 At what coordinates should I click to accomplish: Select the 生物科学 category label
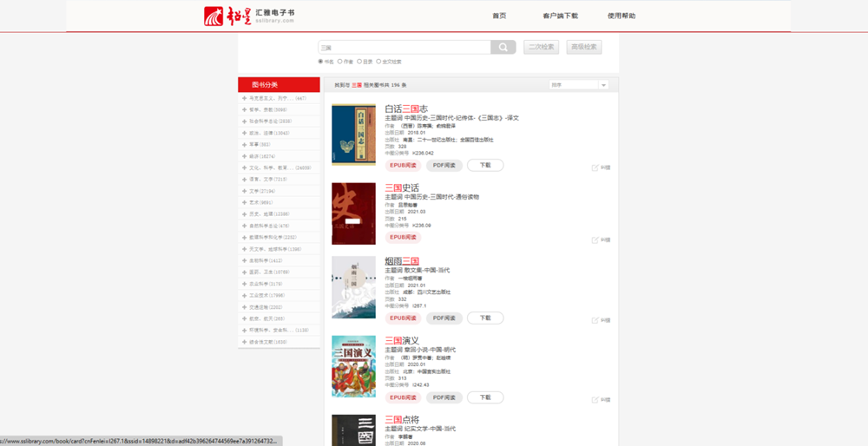266,260
